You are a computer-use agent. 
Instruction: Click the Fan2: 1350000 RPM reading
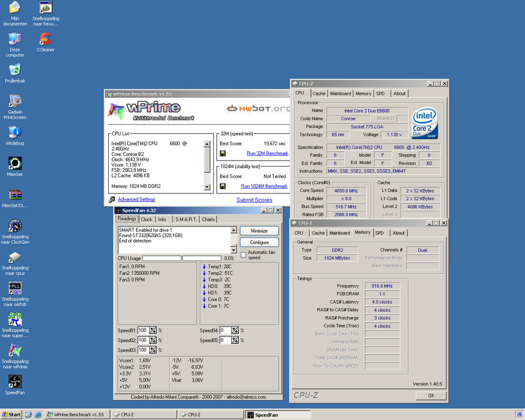tap(139, 273)
